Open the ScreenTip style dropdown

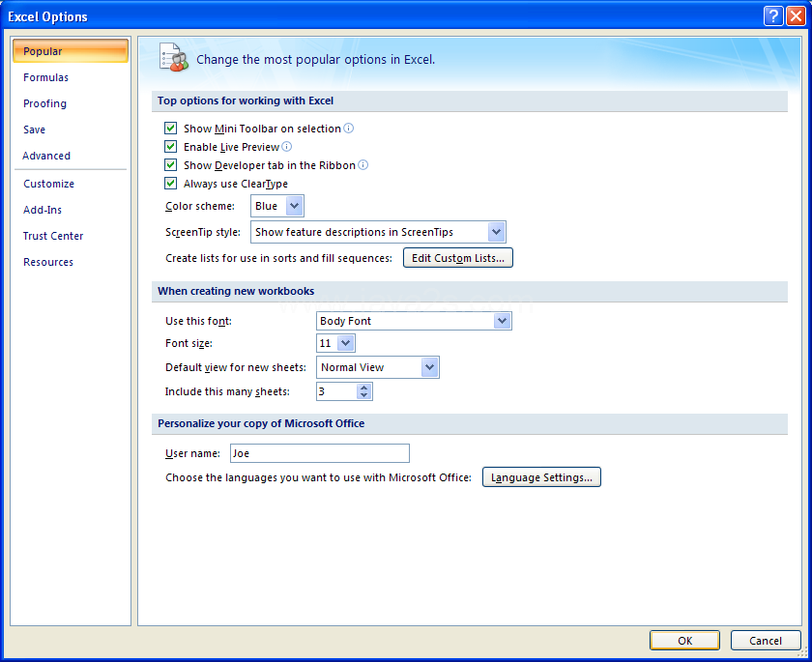[x=496, y=232]
